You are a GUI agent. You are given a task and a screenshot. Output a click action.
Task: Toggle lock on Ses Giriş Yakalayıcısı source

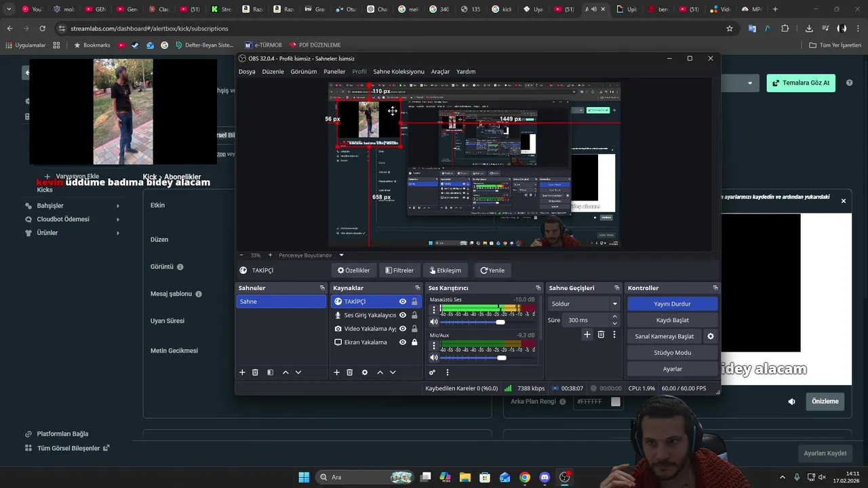point(414,315)
